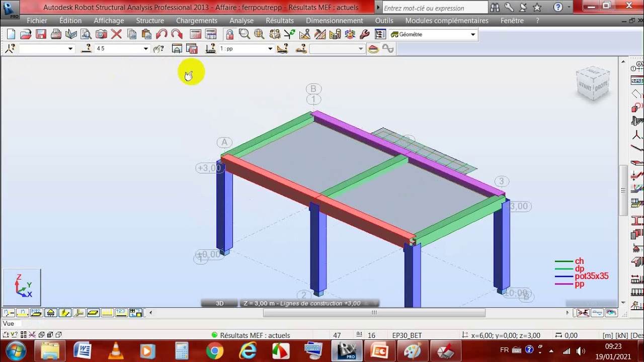This screenshot has width=644, height=362.
Task: Open the Chargements menu
Action: point(197,21)
